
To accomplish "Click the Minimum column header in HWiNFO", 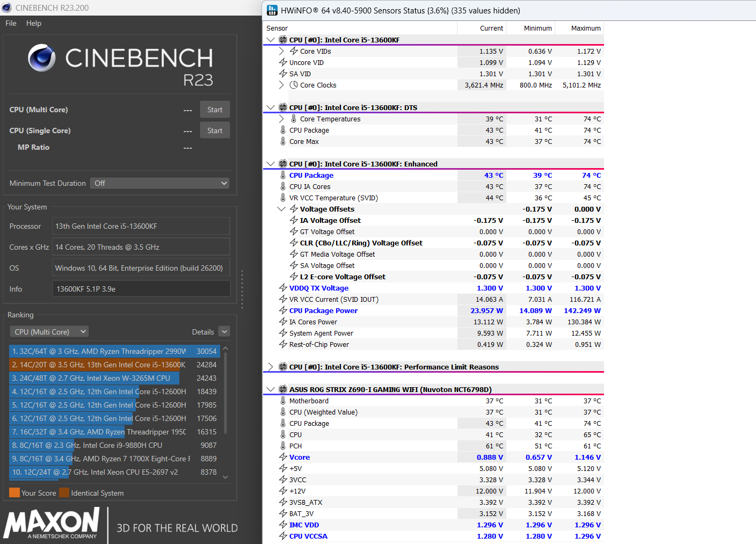I will 530,28.
